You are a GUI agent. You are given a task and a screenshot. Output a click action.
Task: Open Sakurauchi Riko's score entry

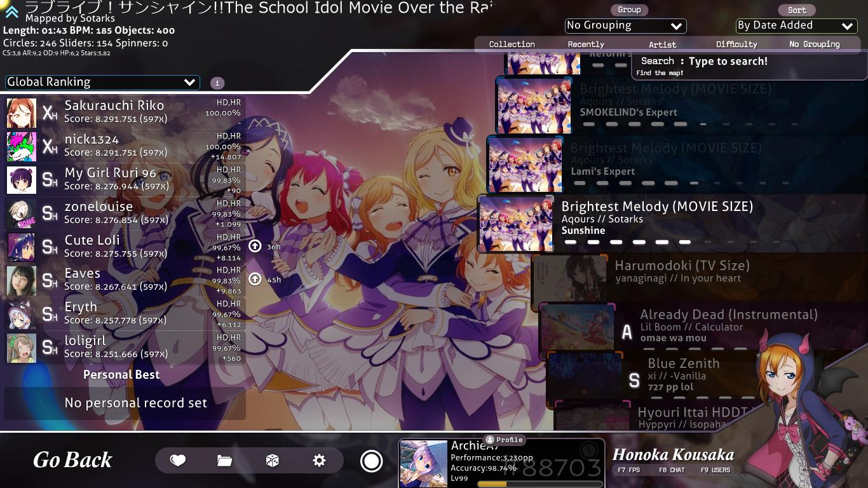(125, 113)
